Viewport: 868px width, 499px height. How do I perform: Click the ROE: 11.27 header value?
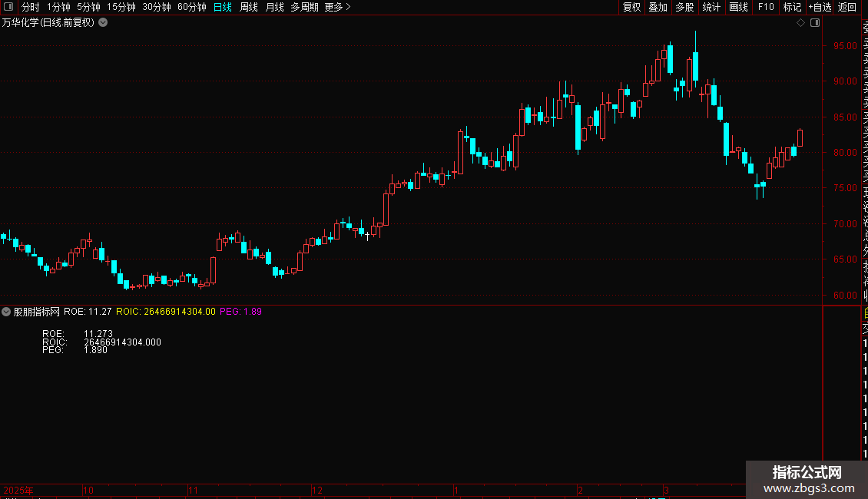pos(88,312)
